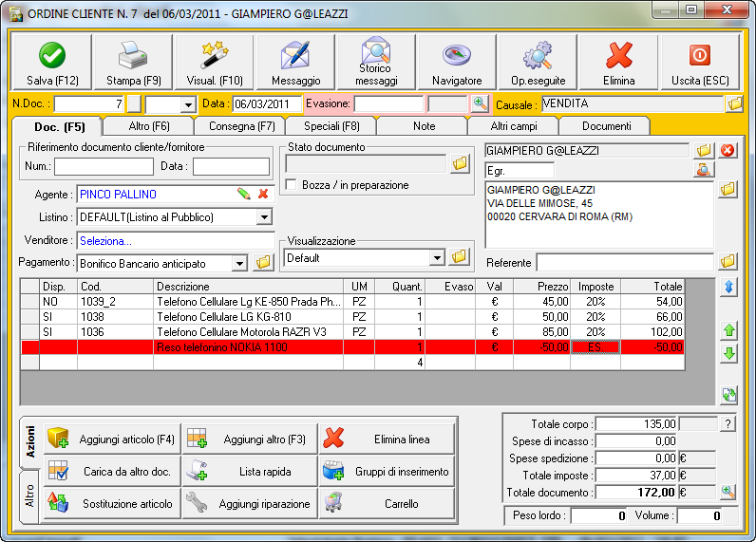
Task: Switch to the Consegna (F7) tab
Action: [x=239, y=125]
